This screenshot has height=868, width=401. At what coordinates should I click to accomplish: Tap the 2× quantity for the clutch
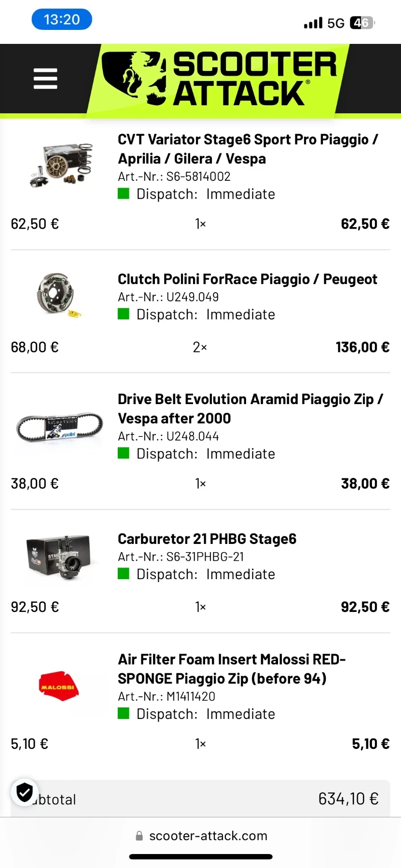pos(200,347)
